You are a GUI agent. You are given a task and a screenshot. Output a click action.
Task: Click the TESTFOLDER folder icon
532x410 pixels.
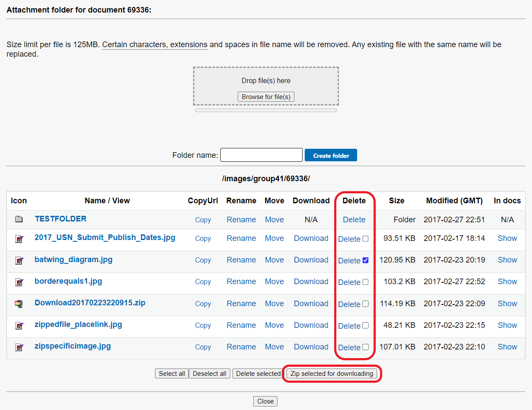tap(19, 219)
